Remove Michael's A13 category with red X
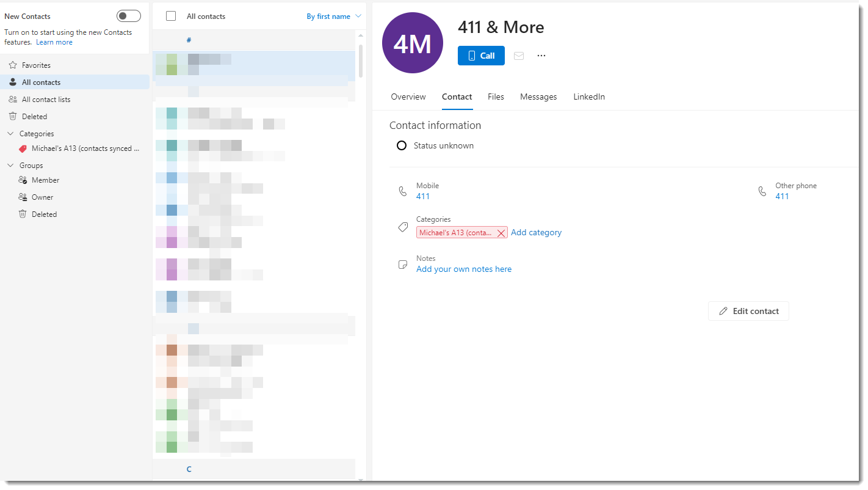 (501, 233)
